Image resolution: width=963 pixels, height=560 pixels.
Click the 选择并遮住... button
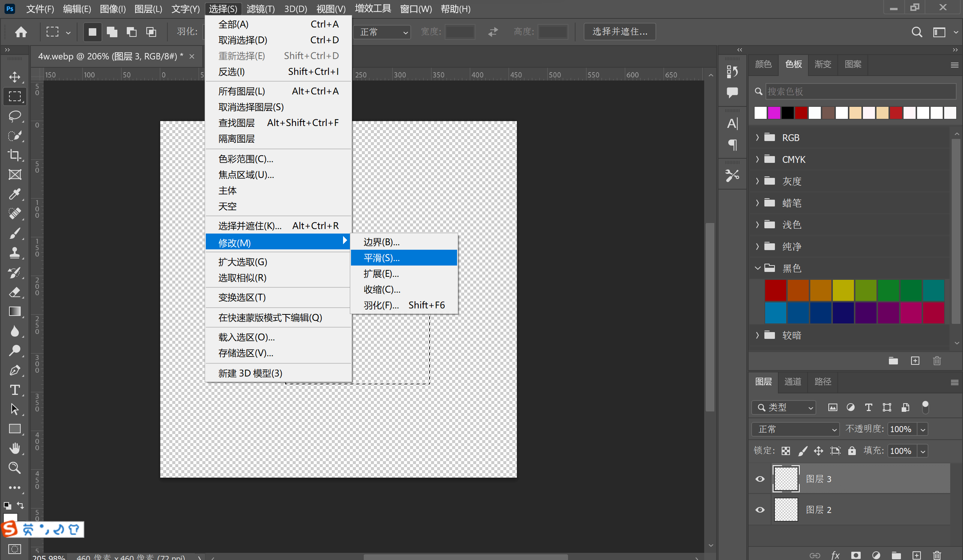point(619,32)
